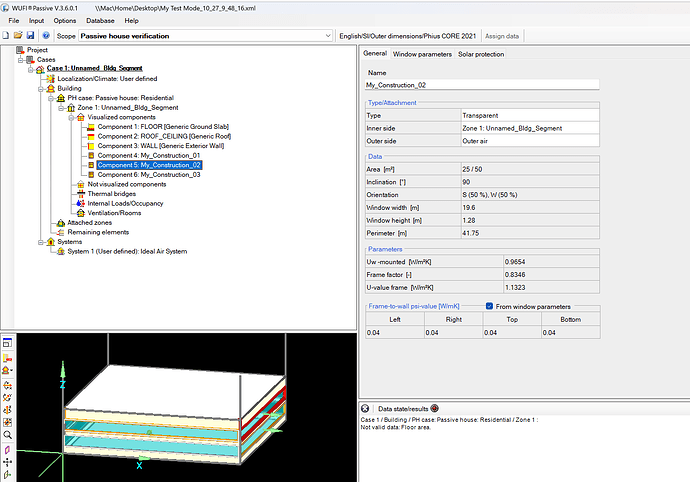Click the house view icon in 3D toolbar
The image size is (690, 482).
tap(6, 370)
